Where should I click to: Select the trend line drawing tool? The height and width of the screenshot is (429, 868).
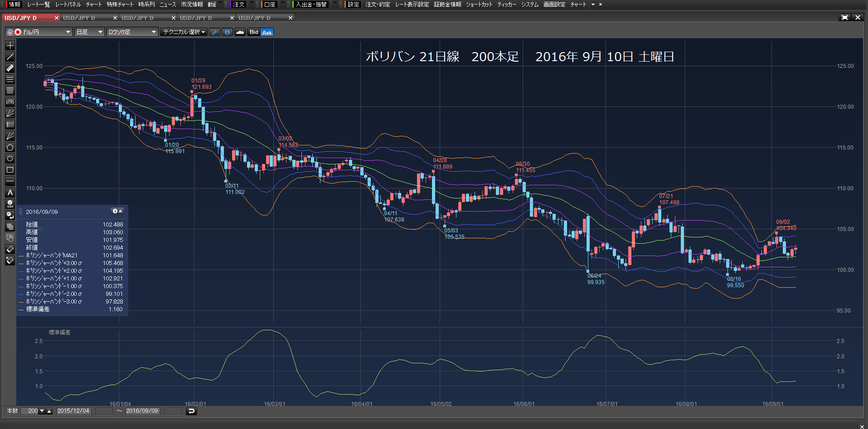pos(10,57)
